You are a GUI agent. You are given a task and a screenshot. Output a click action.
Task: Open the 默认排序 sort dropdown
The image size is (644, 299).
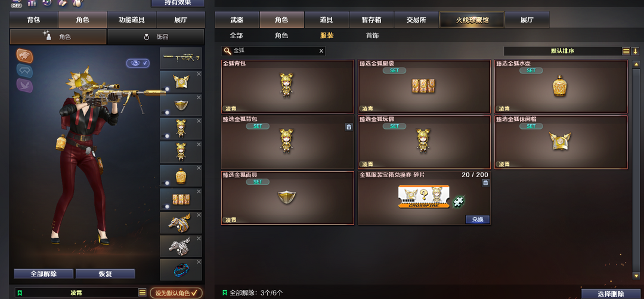562,51
